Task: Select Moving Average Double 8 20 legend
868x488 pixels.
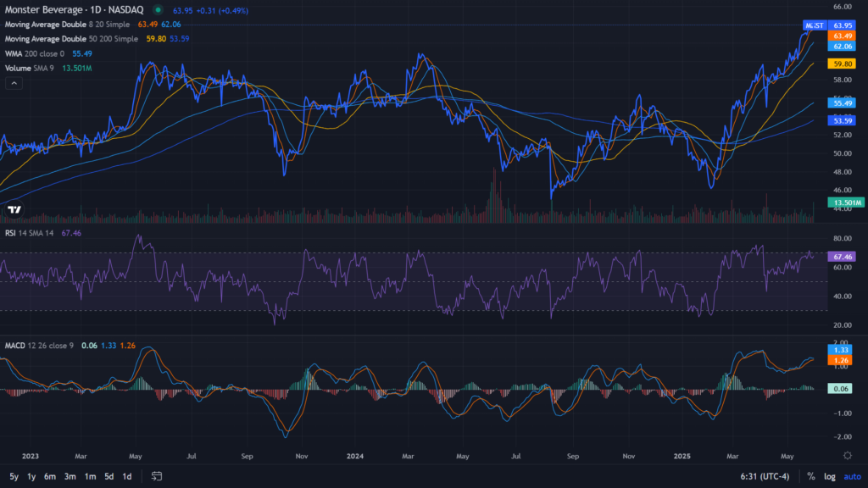Action: 67,25
